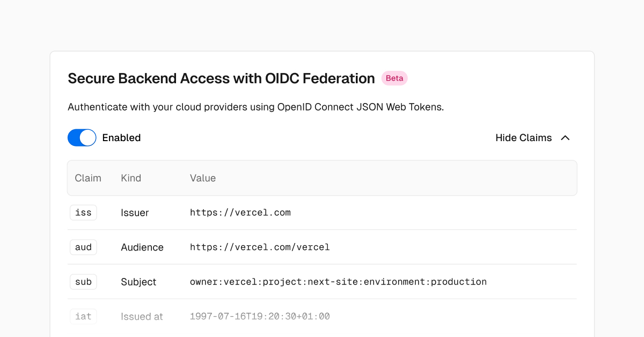The height and width of the screenshot is (337, 644).
Task: Click the iss claim badge
Action: click(83, 213)
